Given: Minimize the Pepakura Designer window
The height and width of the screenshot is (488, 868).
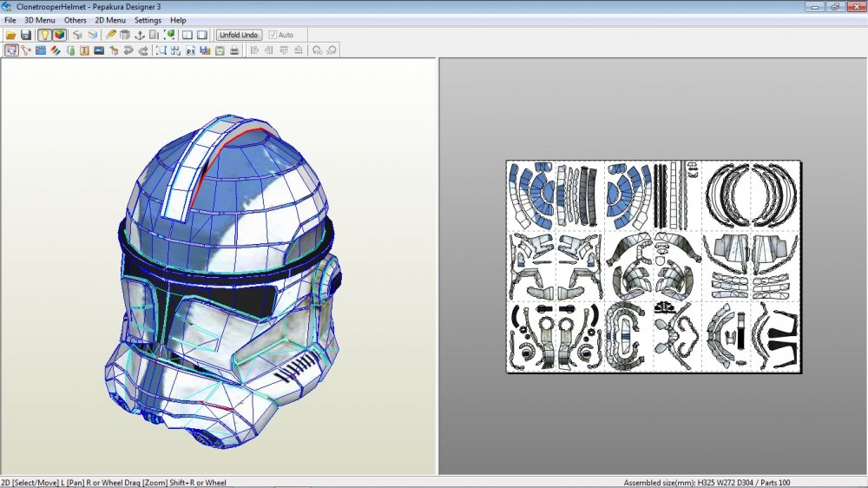Looking at the screenshot, I should click(814, 7).
